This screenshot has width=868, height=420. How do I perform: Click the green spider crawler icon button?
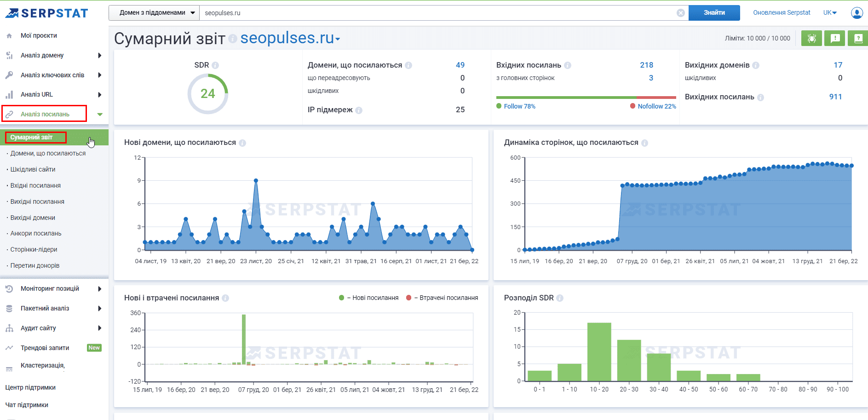click(811, 38)
